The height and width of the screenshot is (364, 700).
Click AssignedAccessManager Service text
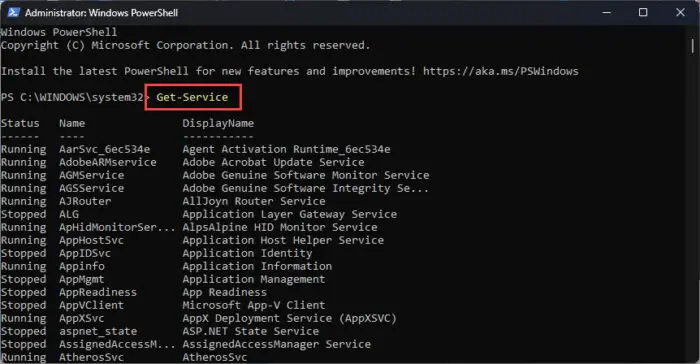click(x=276, y=344)
